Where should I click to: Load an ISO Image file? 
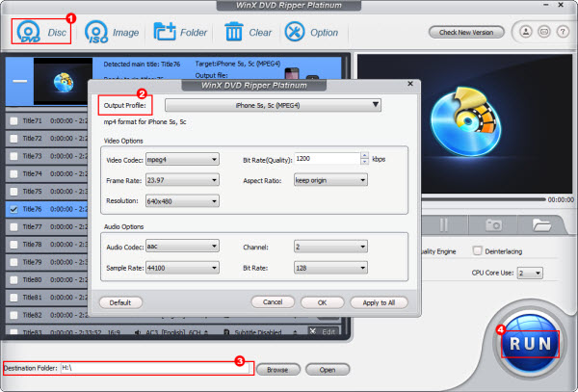click(112, 32)
